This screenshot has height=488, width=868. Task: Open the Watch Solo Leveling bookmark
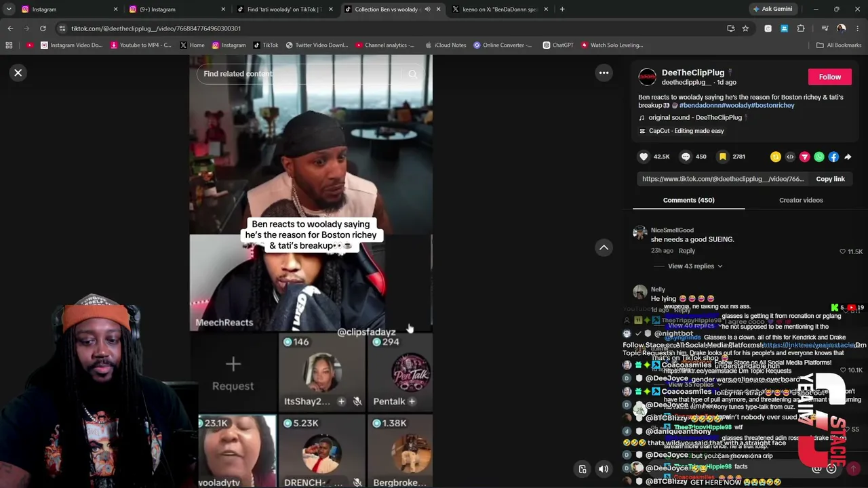(x=612, y=45)
